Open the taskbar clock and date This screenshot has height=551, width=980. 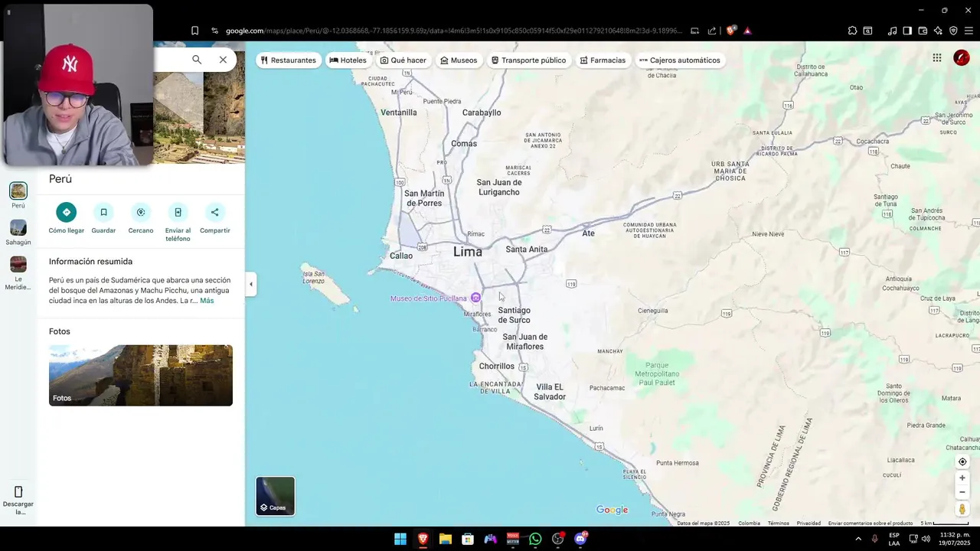[x=955, y=539]
